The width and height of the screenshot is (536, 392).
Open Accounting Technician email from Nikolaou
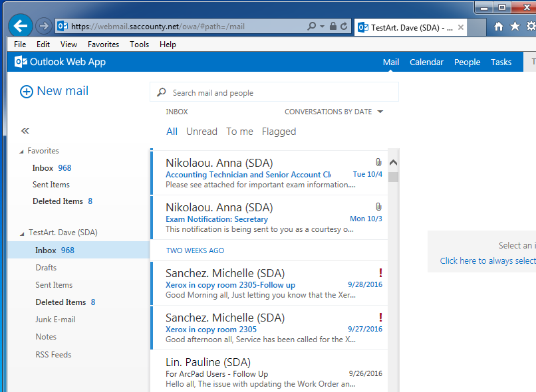click(x=269, y=173)
